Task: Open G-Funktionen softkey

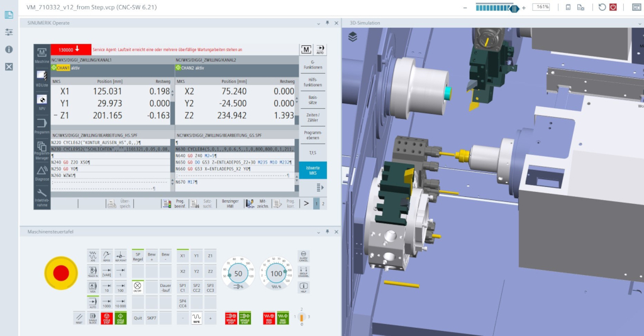Action: pos(313,64)
